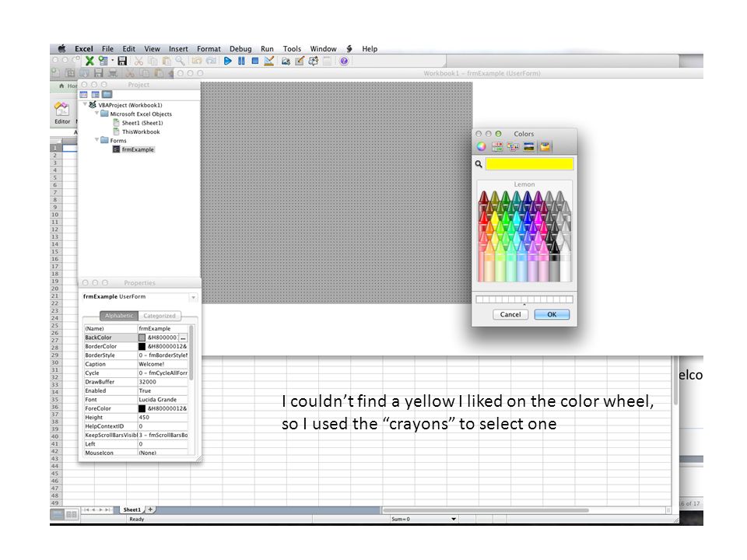Viewport: 747px width, 560px height.
Task: Click the Paste clipboard icon in VBA toolbar
Action: coord(167,61)
